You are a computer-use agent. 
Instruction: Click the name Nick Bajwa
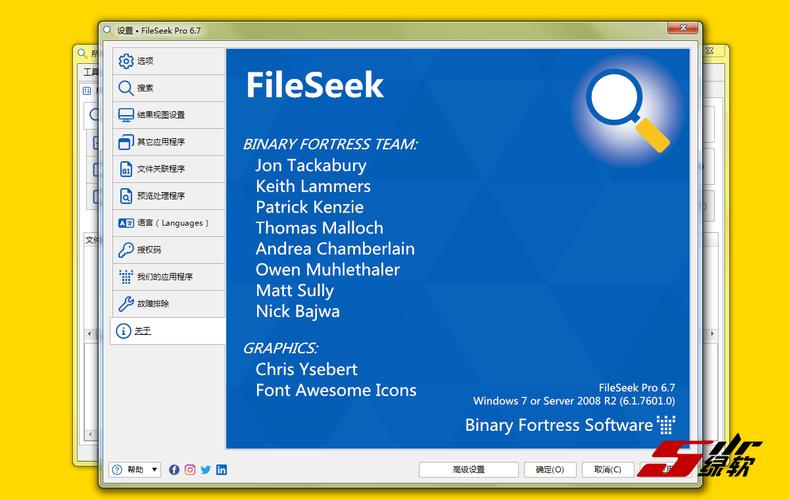(297, 311)
